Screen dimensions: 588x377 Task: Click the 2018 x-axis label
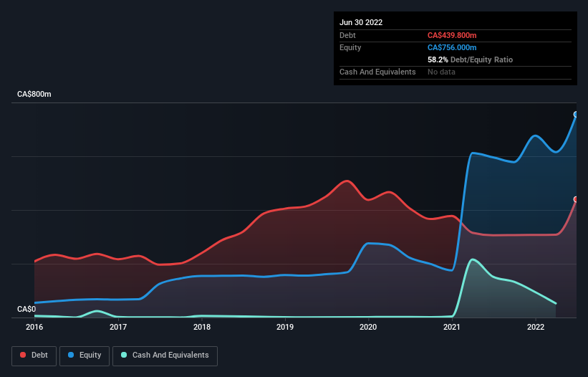[x=202, y=327]
